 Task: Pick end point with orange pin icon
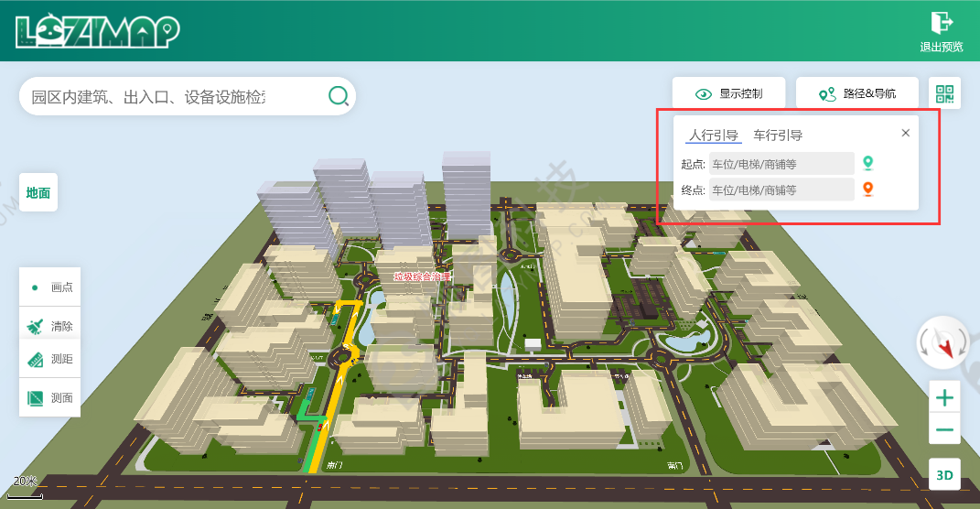pyautogui.click(x=867, y=189)
